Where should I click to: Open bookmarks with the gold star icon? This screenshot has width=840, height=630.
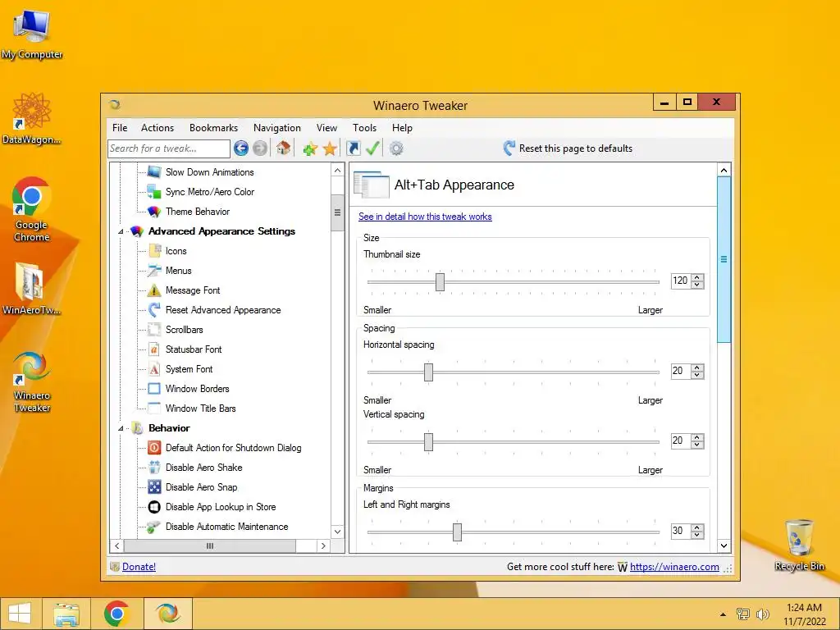click(x=330, y=148)
